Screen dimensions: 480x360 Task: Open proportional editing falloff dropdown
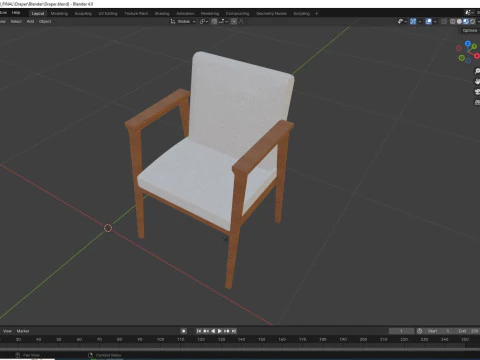pyautogui.click(x=242, y=21)
